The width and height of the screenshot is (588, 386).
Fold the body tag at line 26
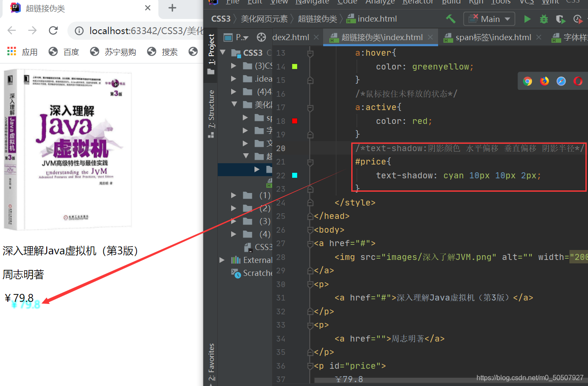[x=310, y=230]
